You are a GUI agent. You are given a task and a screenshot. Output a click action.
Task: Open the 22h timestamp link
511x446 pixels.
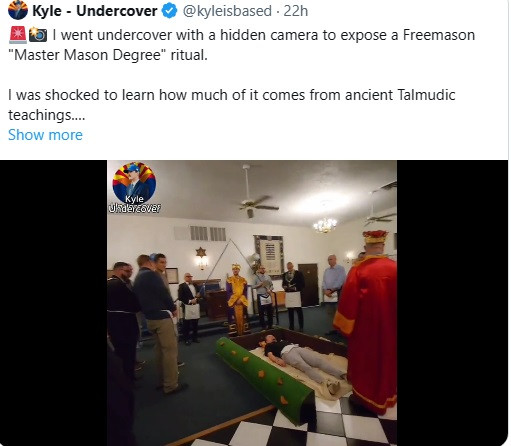(x=296, y=11)
